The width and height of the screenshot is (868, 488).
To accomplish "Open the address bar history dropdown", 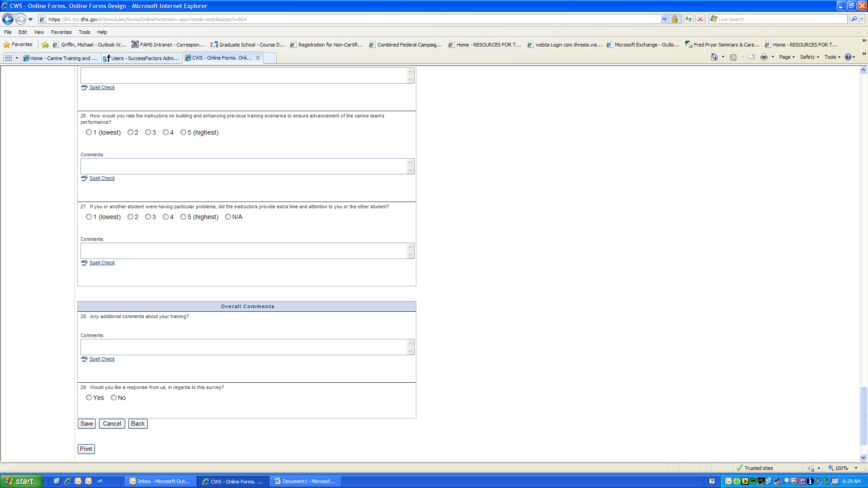I will tap(664, 19).
